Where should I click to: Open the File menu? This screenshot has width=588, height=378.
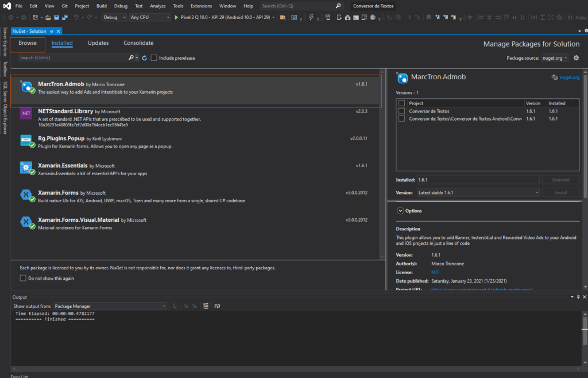tap(19, 6)
